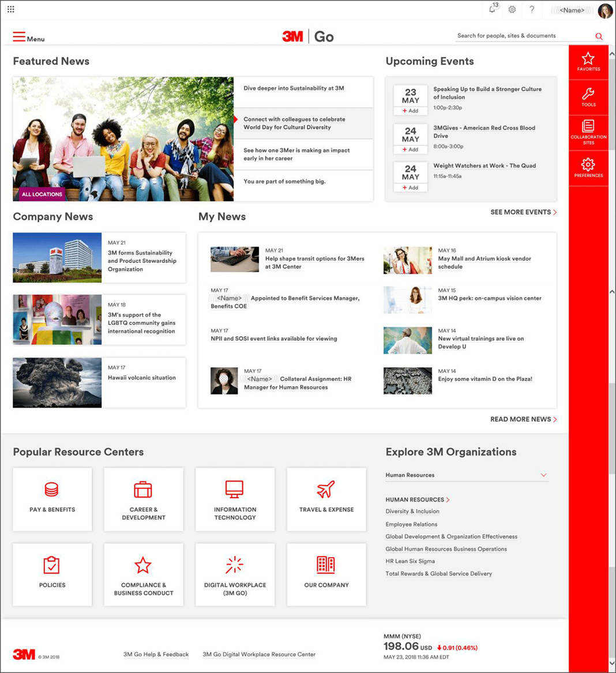Open the Tools wrench icon

588,97
